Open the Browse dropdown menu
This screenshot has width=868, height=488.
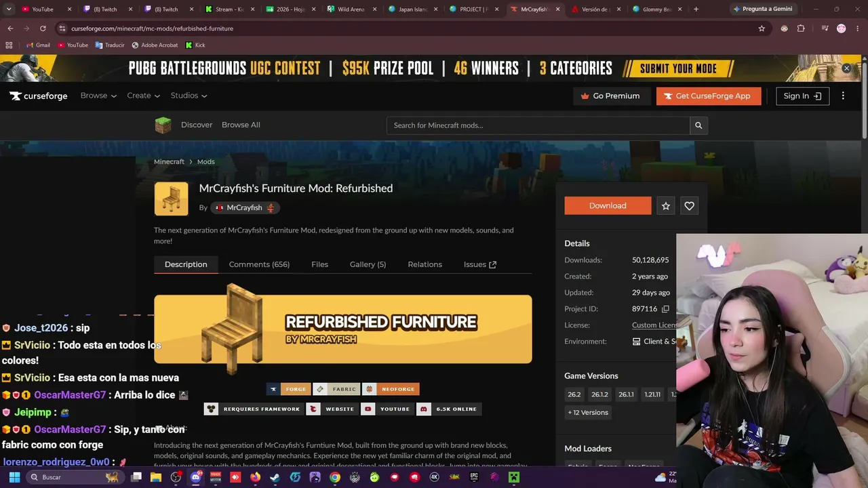pos(98,96)
